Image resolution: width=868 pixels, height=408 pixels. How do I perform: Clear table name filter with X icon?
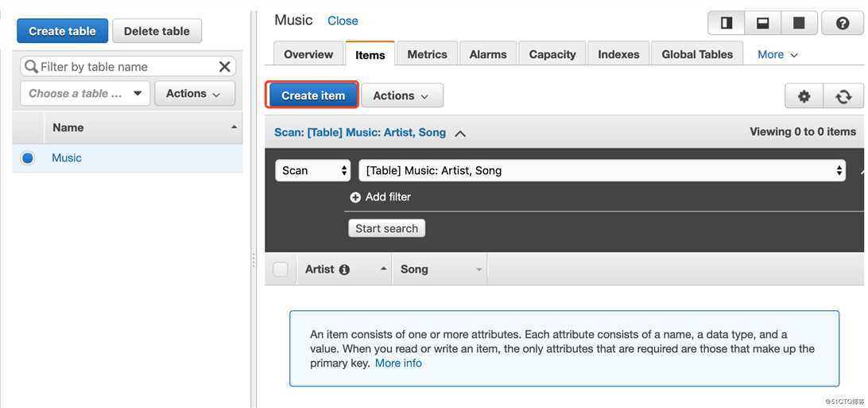pyautogui.click(x=224, y=67)
